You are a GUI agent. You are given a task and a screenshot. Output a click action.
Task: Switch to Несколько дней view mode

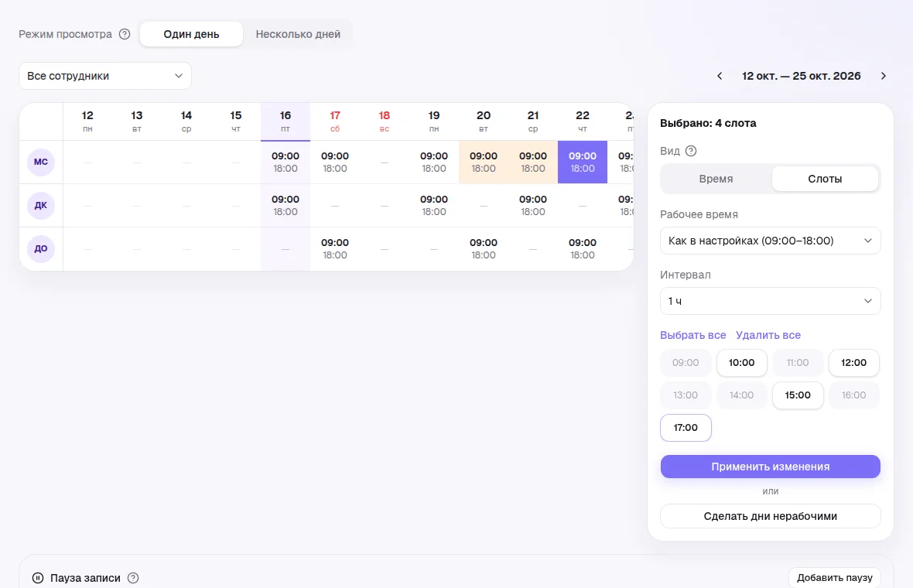298,34
